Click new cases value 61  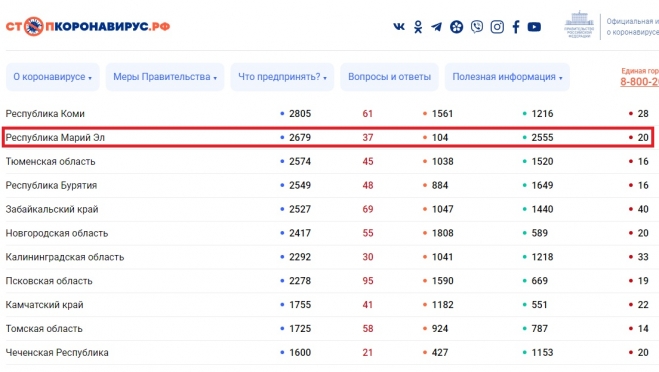pyautogui.click(x=368, y=114)
